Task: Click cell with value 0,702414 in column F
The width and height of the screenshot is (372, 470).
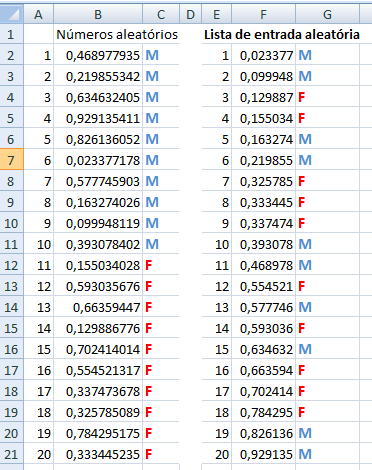Action: click(264, 391)
